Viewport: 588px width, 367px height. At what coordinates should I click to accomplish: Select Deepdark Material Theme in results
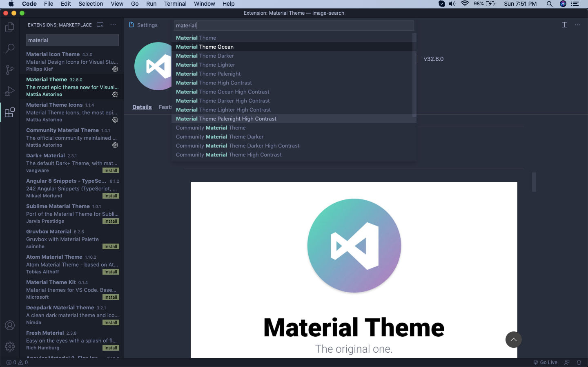(72, 315)
